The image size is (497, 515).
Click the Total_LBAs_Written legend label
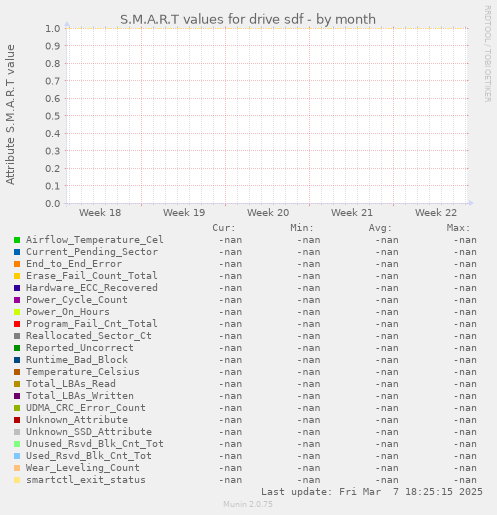click(x=80, y=396)
